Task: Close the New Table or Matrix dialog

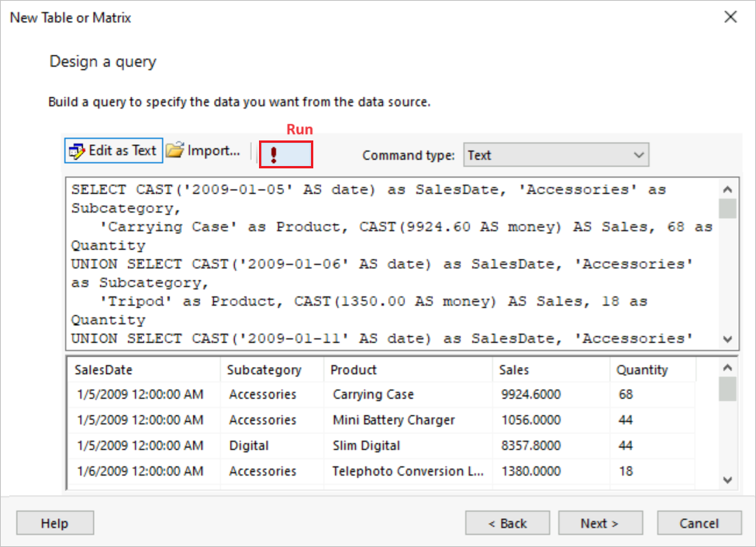Action: (730, 17)
